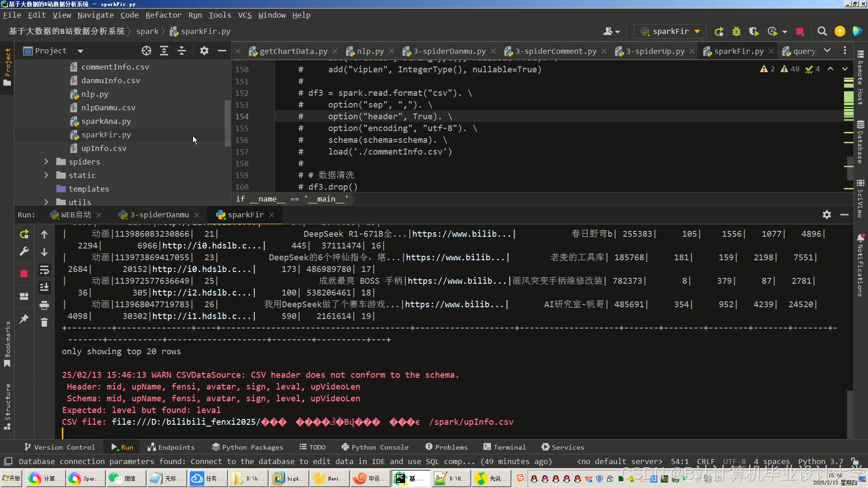
Task: Pin the Run tab with pin icon
Action: click(x=24, y=319)
